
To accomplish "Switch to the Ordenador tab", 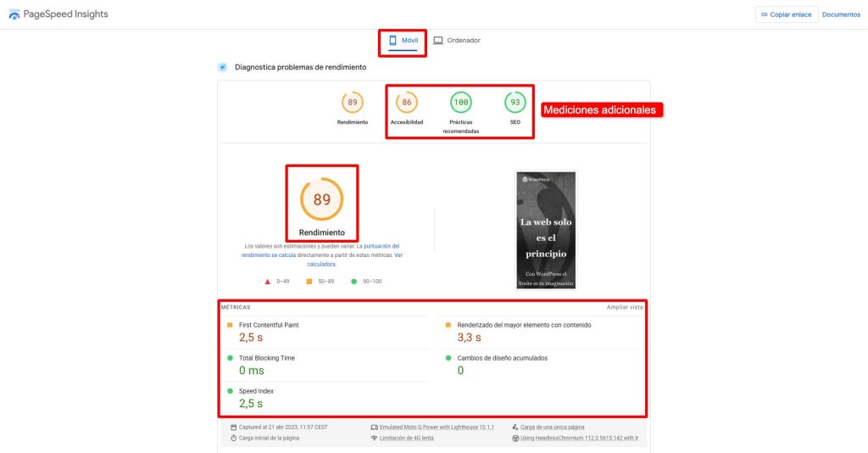I will pyautogui.click(x=457, y=41).
